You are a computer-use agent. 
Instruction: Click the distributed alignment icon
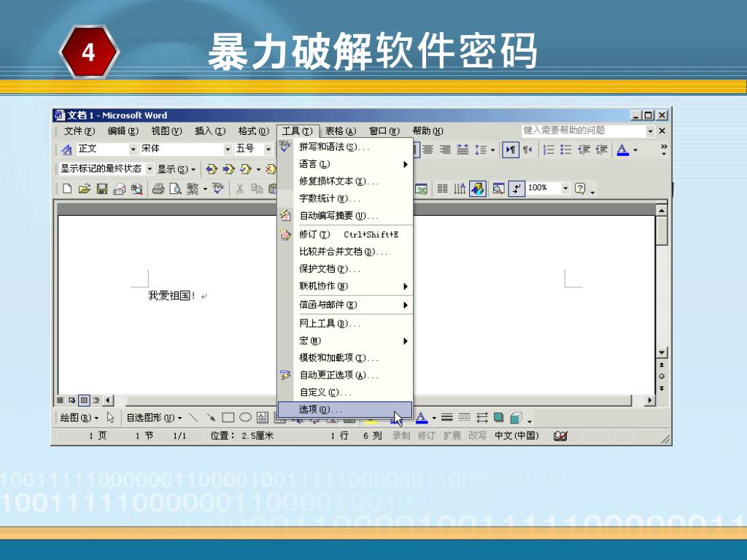[462, 150]
